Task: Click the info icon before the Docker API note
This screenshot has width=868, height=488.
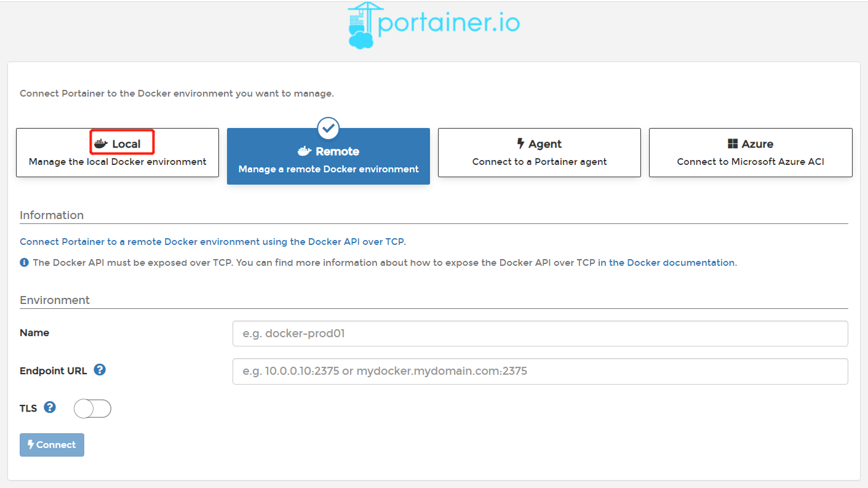Action: tap(25, 263)
